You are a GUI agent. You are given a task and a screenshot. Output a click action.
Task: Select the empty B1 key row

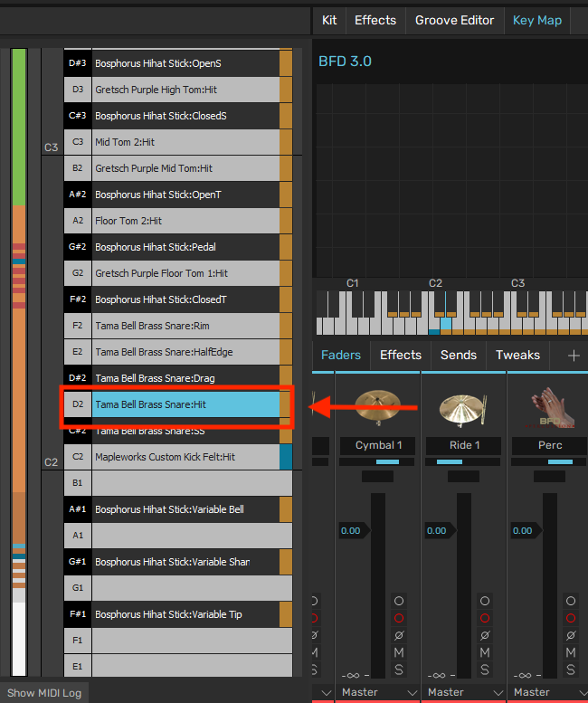pos(178,483)
